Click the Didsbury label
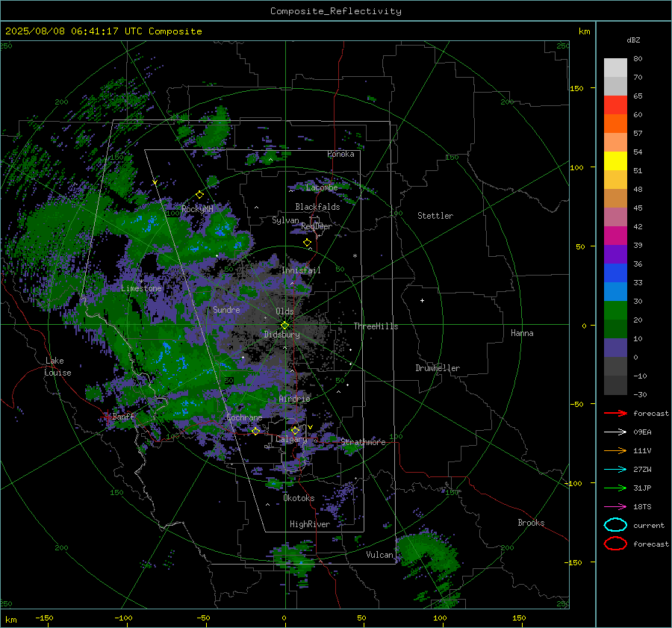 pyautogui.click(x=281, y=335)
